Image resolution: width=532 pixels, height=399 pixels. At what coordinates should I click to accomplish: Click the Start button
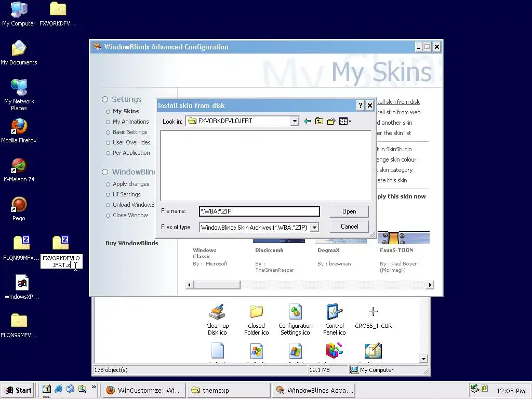(18, 390)
